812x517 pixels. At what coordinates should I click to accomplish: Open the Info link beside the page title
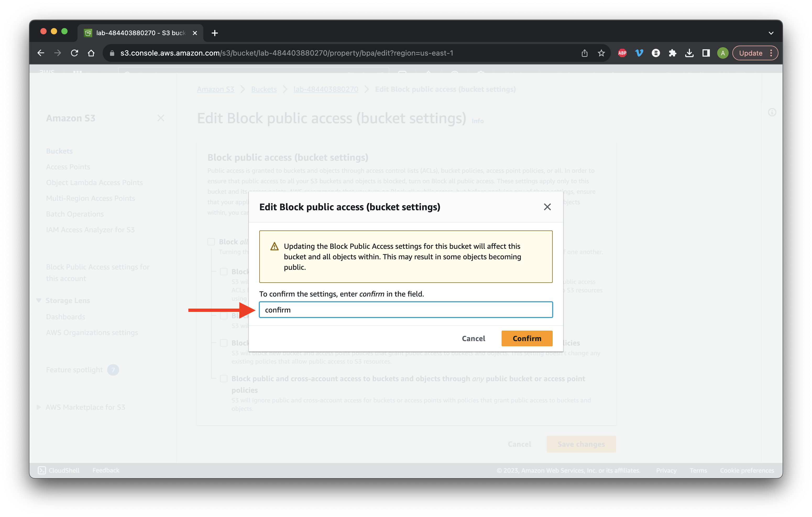click(x=478, y=121)
